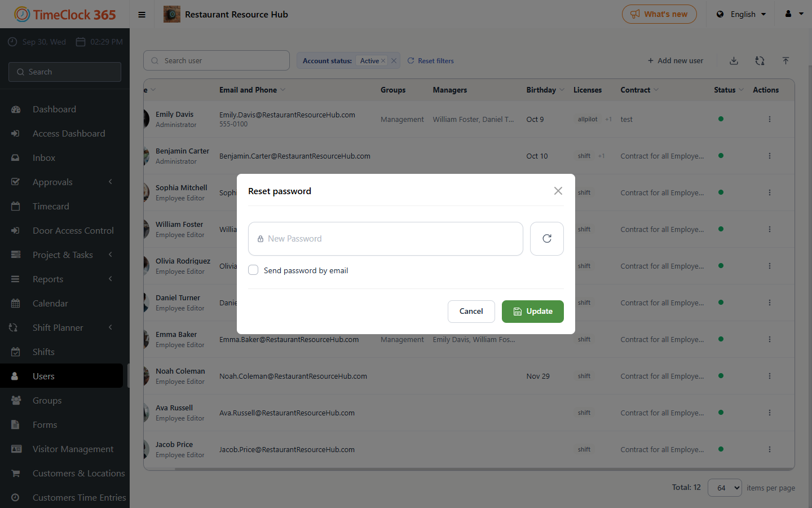This screenshot has height=508, width=812.
Task: Close the Reset password dialog
Action: click(x=558, y=191)
